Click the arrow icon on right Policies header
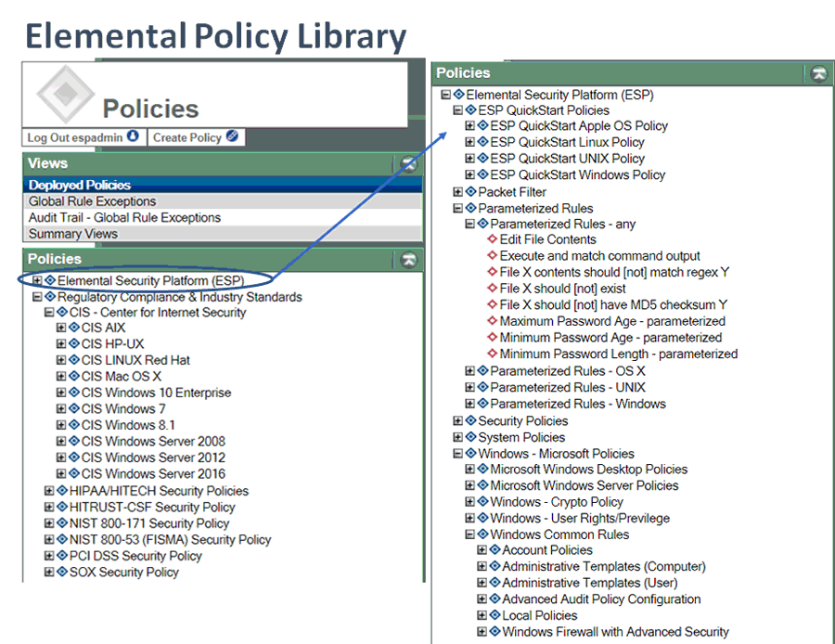This screenshot has height=644, width=835. pyautogui.click(x=817, y=72)
